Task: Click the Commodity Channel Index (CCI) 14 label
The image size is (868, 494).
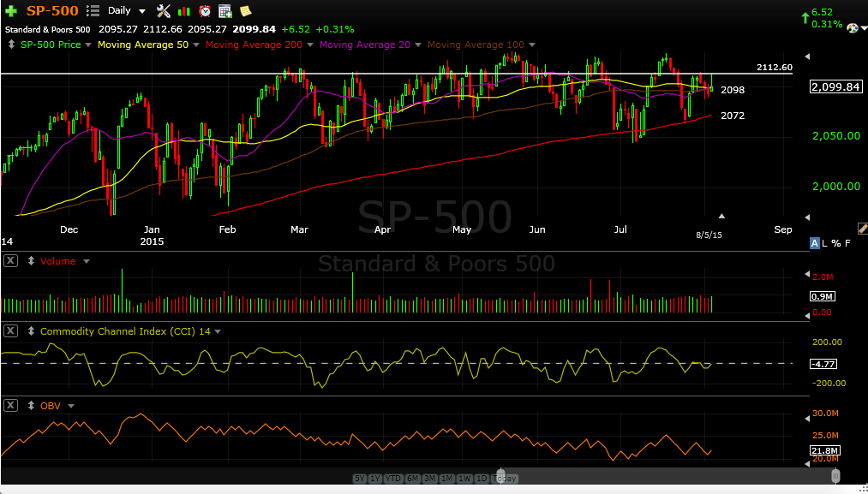Action: pyautogui.click(x=125, y=331)
